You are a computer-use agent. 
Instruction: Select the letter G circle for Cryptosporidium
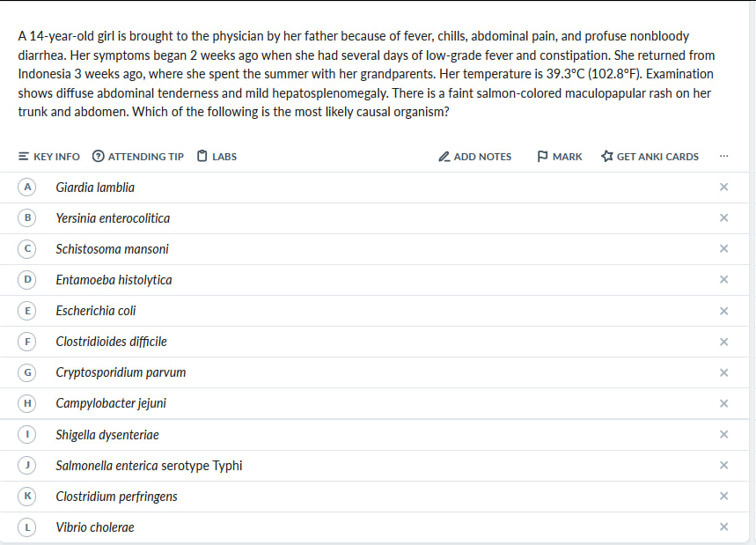pos(28,372)
